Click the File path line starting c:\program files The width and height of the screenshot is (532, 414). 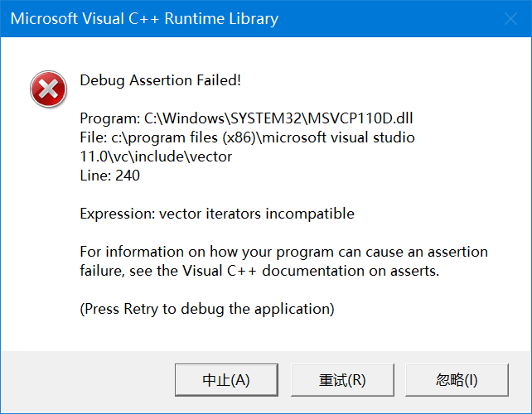click(247, 137)
